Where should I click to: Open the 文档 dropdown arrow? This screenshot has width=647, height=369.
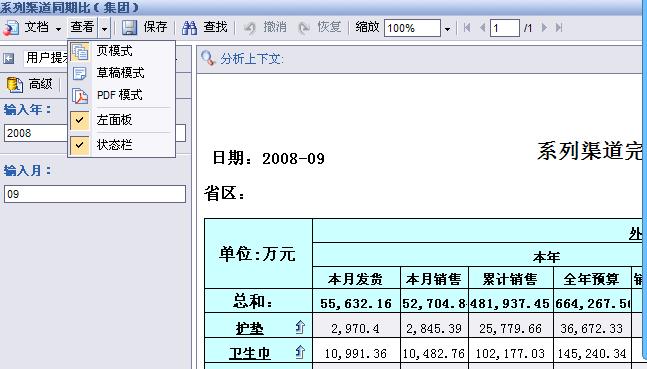point(58,28)
